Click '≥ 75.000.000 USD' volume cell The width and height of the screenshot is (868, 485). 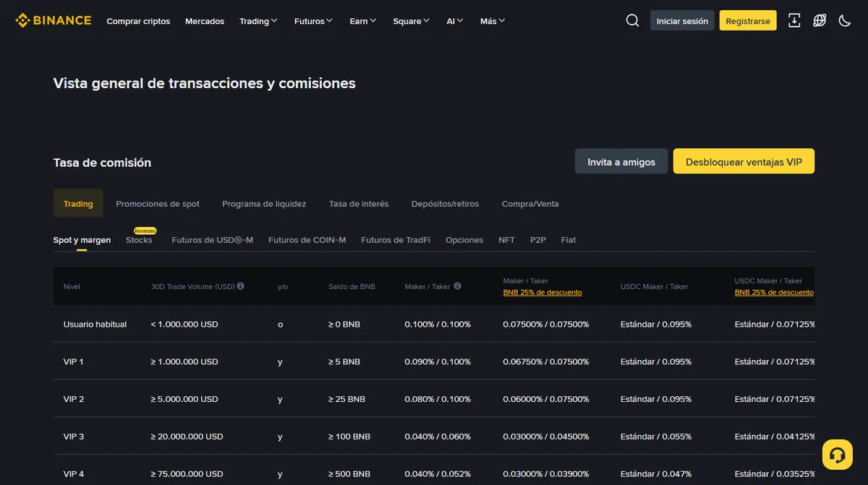pos(187,474)
